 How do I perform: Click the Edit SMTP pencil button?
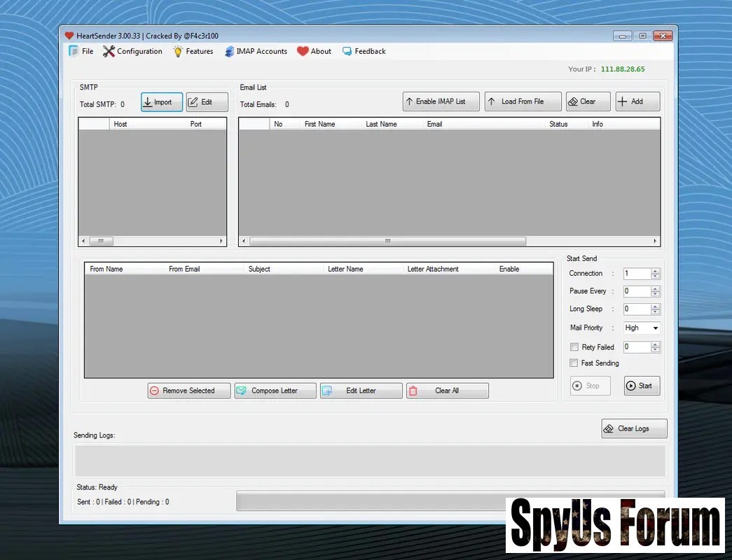point(207,102)
